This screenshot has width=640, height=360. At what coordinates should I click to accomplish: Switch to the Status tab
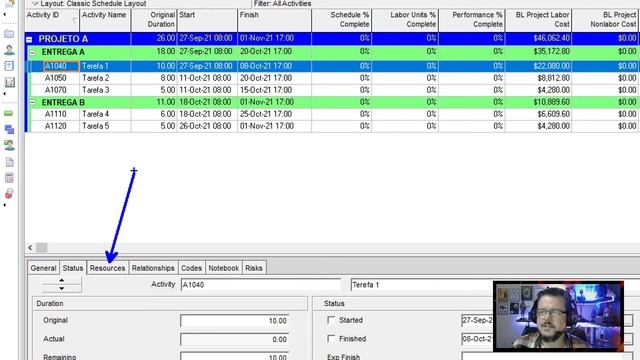[73, 268]
